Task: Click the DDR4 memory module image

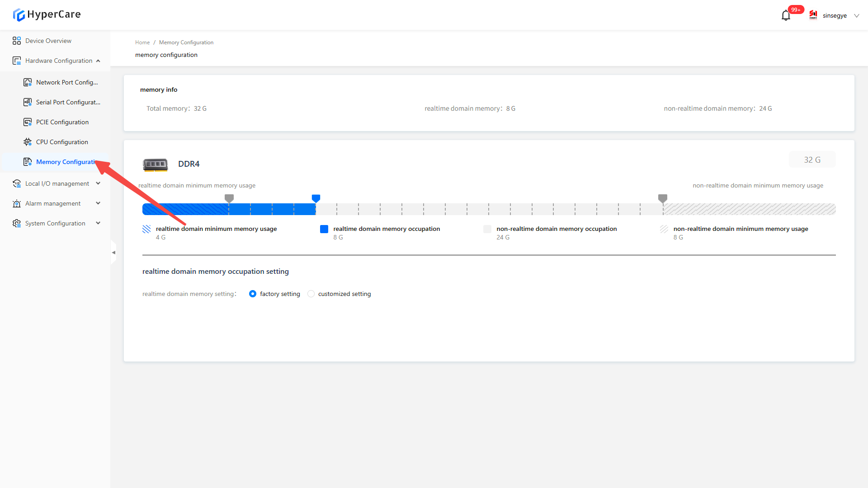Action: tap(155, 164)
